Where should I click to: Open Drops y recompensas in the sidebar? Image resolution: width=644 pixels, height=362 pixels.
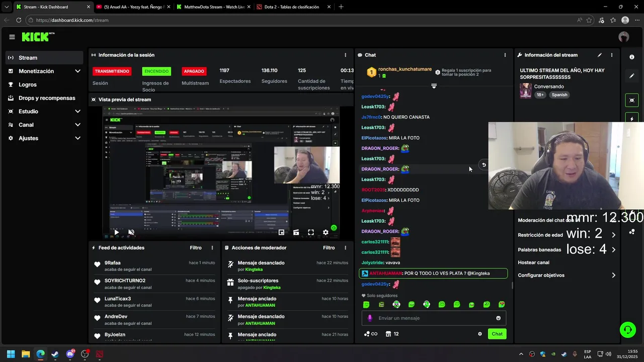coord(45,98)
